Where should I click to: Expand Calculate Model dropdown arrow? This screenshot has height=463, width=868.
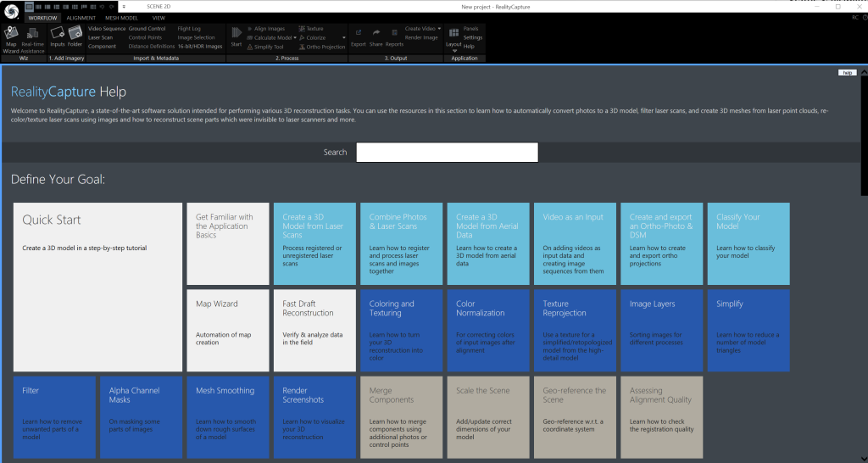click(x=295, y=37)
